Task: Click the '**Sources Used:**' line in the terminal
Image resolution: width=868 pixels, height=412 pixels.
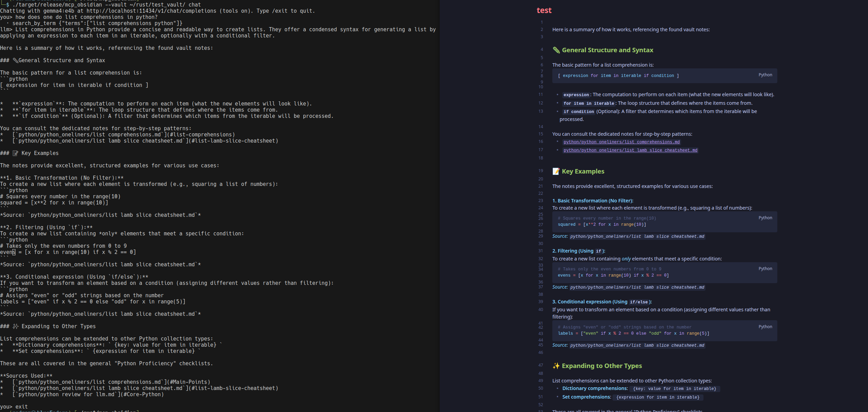Action: pos(26,376)
